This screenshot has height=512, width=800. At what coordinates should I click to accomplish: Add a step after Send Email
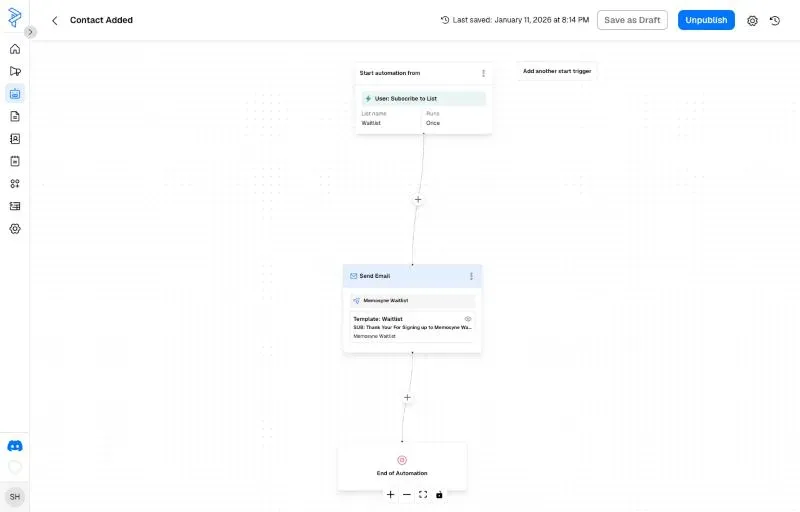pos(407,397)
